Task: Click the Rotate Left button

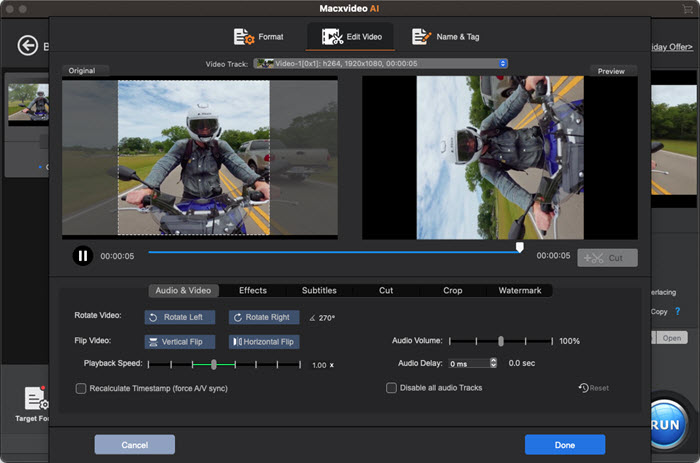Action: pyautogui.click(x=180, y=317)
